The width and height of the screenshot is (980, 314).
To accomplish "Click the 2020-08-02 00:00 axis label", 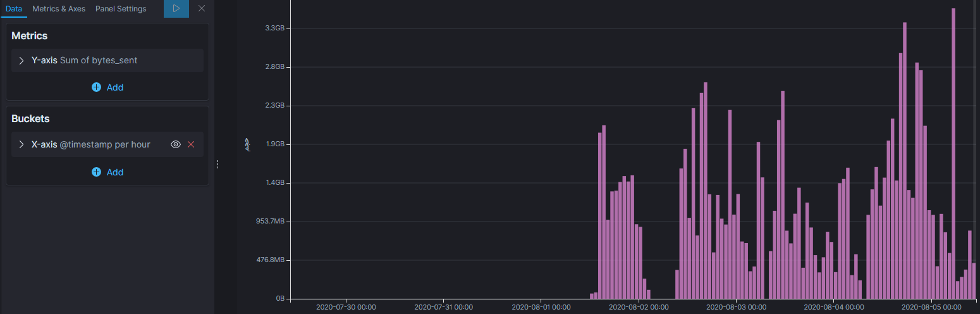I will (x=639, y=307).
